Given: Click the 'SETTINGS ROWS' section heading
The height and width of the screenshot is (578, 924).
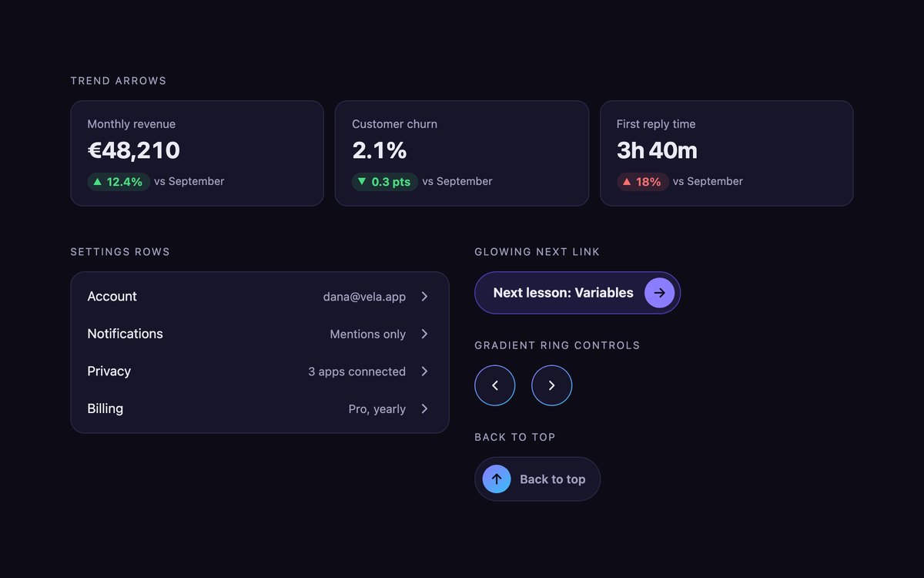Looking at the screenshot, I should pos(120,252).
